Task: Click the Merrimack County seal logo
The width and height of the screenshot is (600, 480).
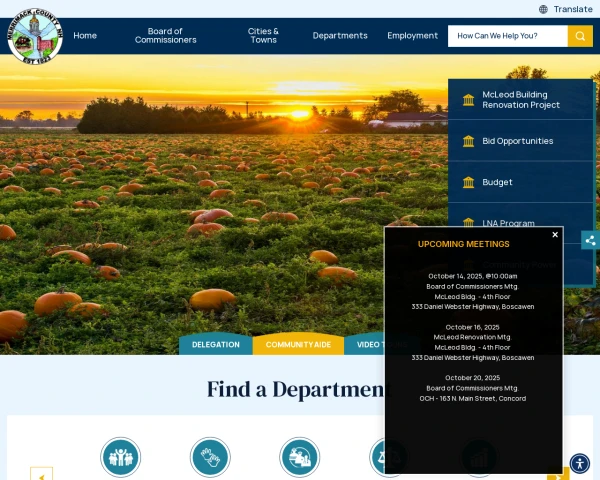Action: (35, 36)
